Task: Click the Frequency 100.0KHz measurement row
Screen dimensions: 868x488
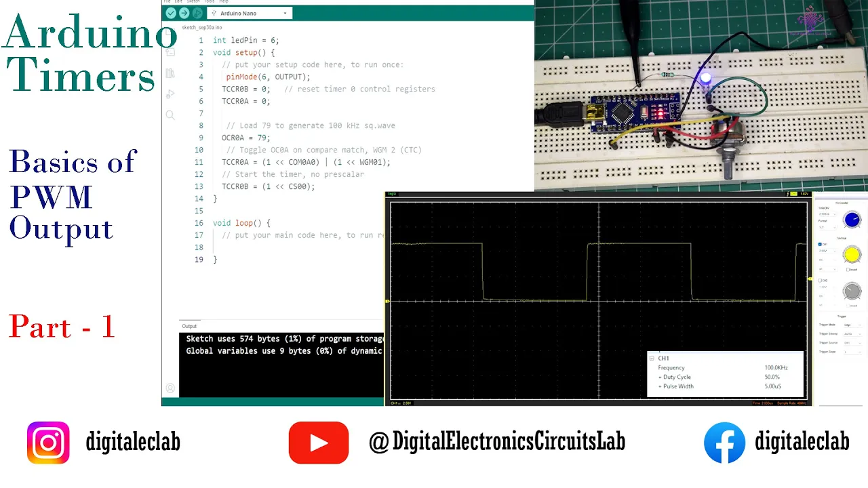Action: (725, 367)
